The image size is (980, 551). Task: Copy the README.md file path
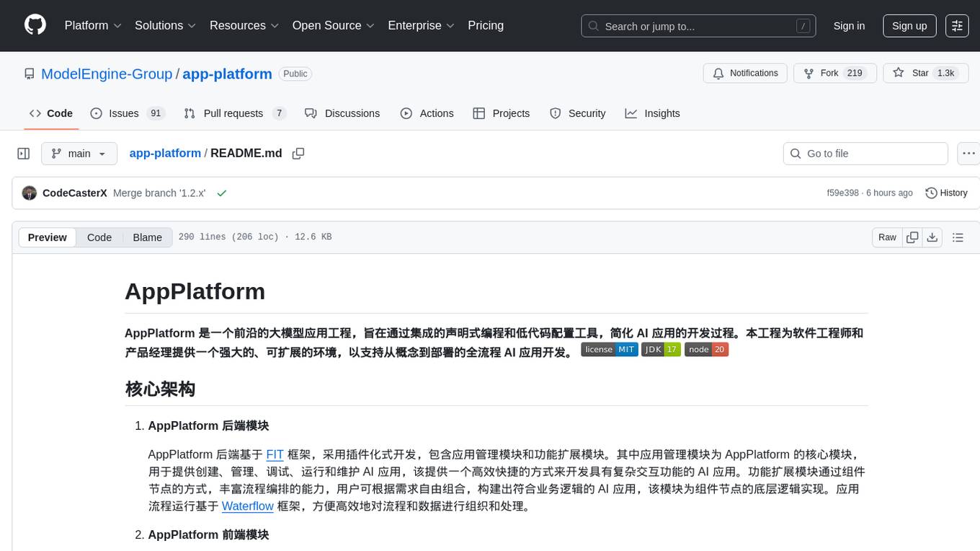coord(298,154)
